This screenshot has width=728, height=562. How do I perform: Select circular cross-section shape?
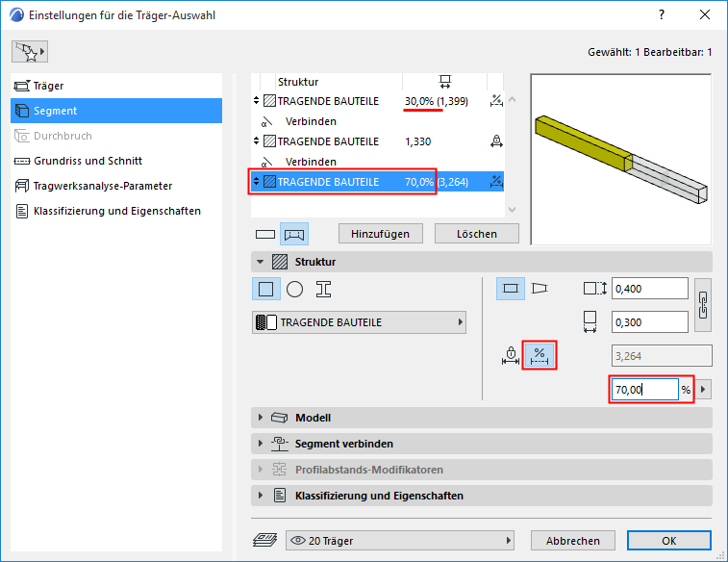(295, 289)
